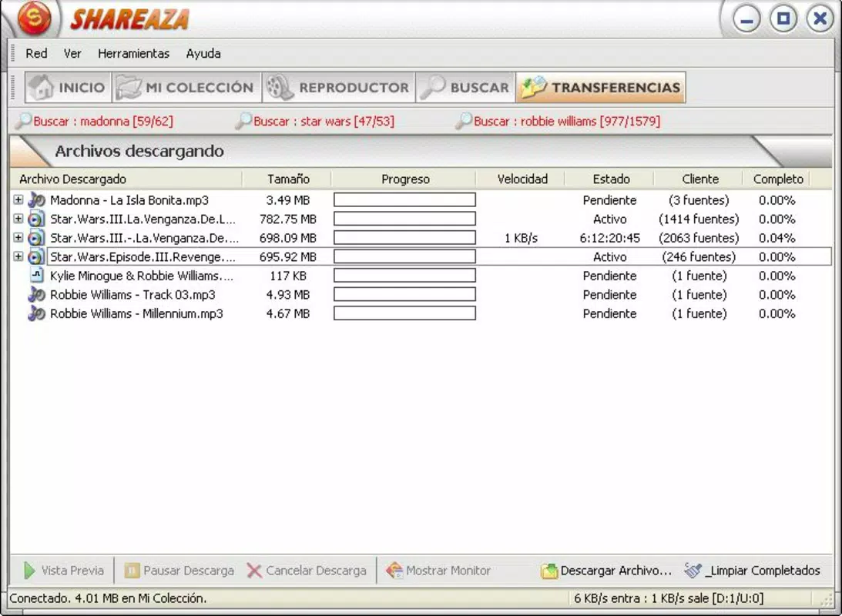Sort by the Completo column header
842x616 pixels.
coord(777,179)
